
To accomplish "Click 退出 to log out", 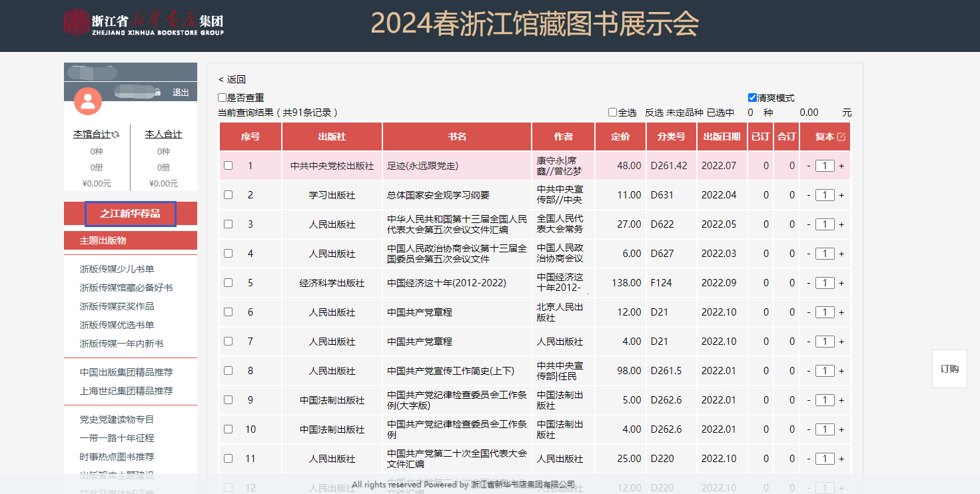I will tap(181, 93).
